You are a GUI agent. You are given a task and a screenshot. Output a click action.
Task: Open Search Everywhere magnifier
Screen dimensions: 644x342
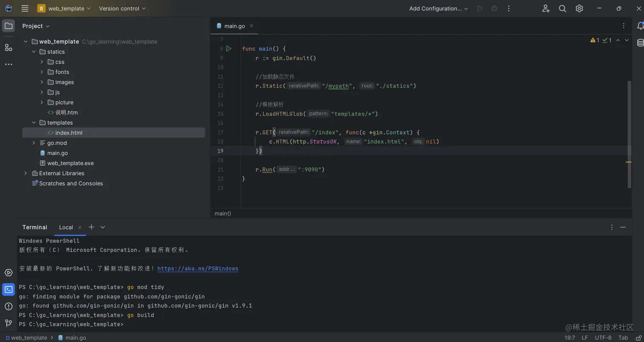coord(562,9)
